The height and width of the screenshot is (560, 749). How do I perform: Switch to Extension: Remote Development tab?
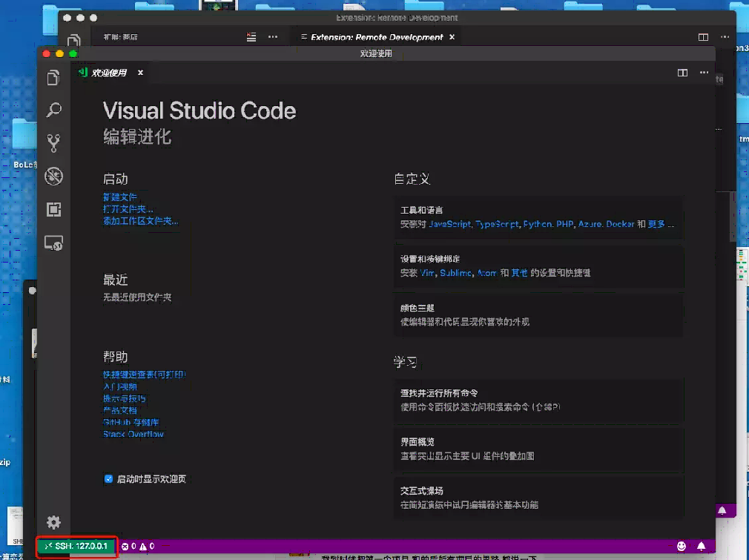[x=376, y=37]
